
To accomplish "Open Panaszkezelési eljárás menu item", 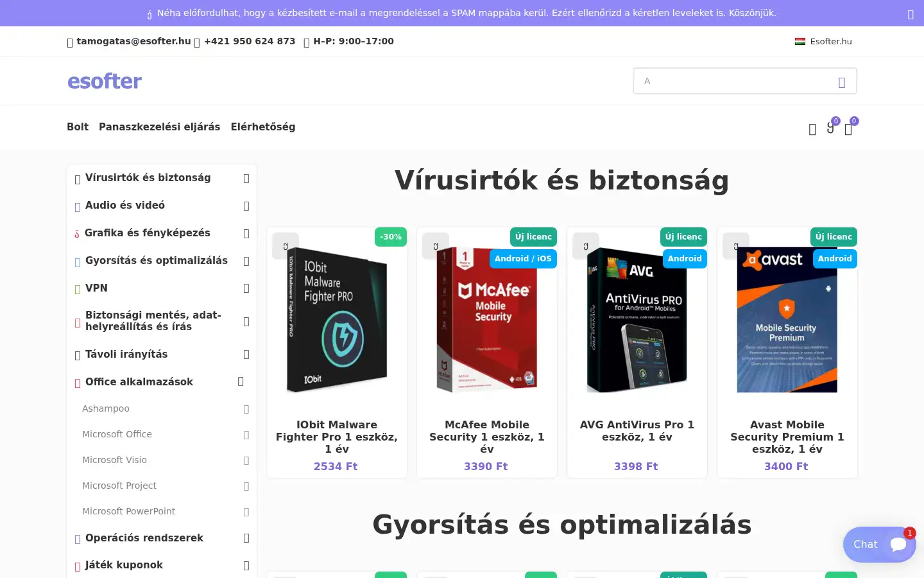I will point(159,127).
